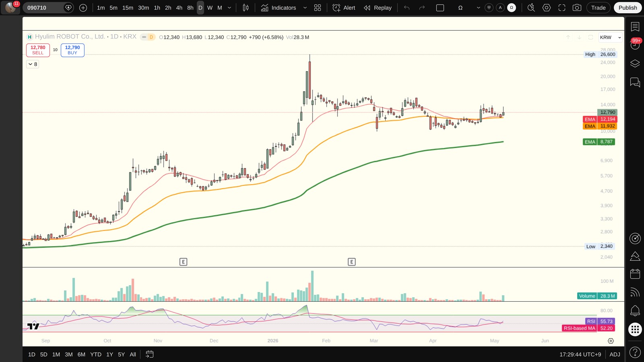Open the target icon in right sidebar
644x362 pixels.
point(635,239)
